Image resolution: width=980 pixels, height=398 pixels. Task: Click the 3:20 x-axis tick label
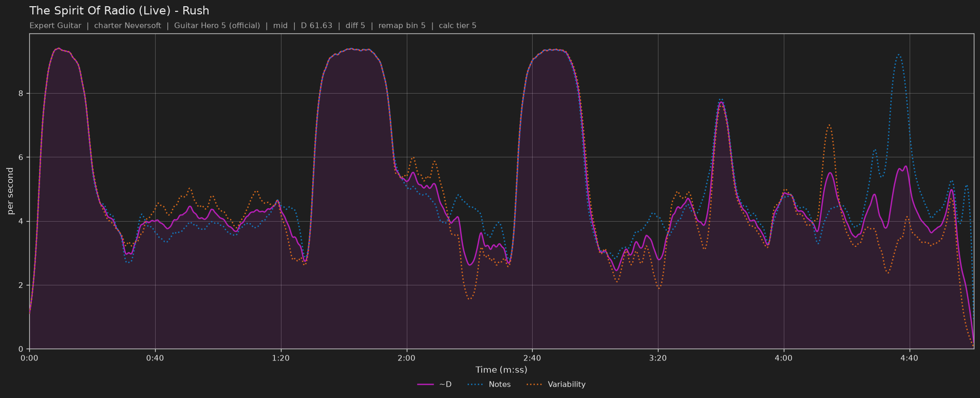click(x=658, y=358)
